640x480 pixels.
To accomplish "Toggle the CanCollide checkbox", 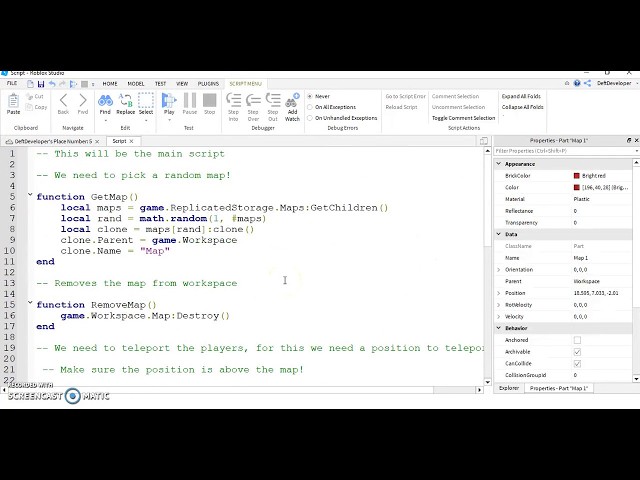I will pyautogui.click(x=577, y=363).
